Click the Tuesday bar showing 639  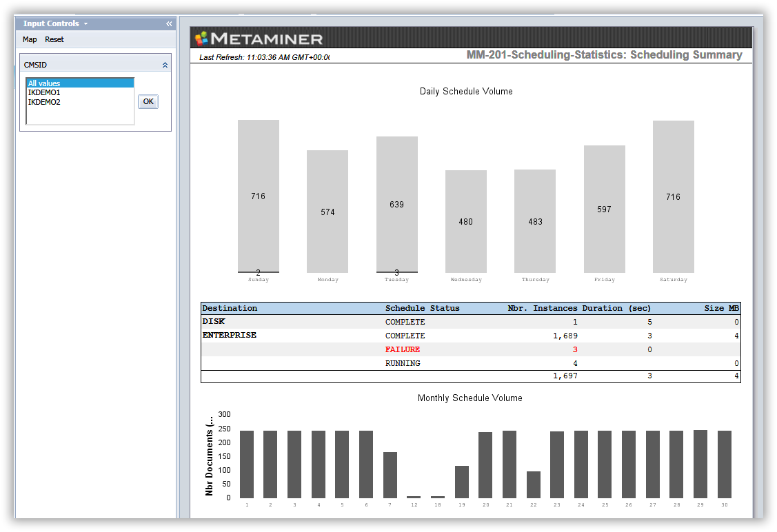(397, 204)
